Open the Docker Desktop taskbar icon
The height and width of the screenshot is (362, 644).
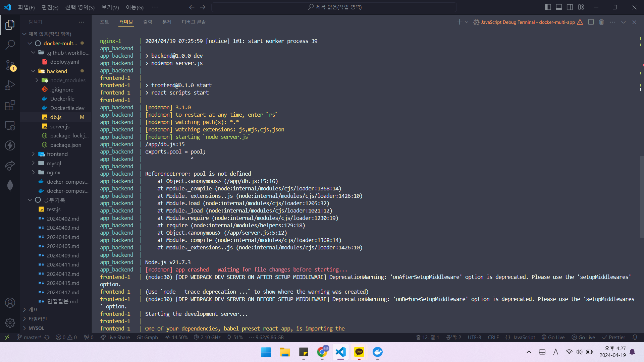(377, 352)
